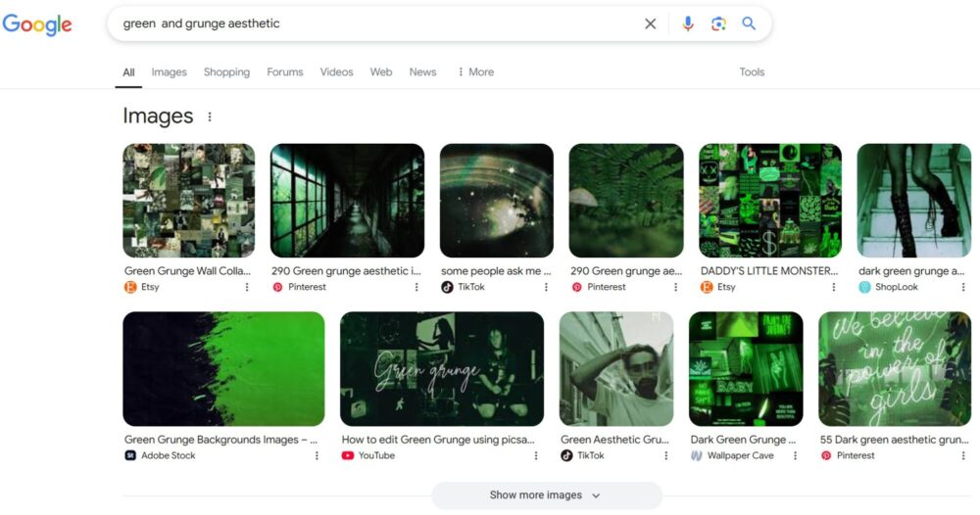The height and width of the screenshot is (515, 980).
Task: Click the blue magnifying glass search icon
Action: (x=749, y=23)
